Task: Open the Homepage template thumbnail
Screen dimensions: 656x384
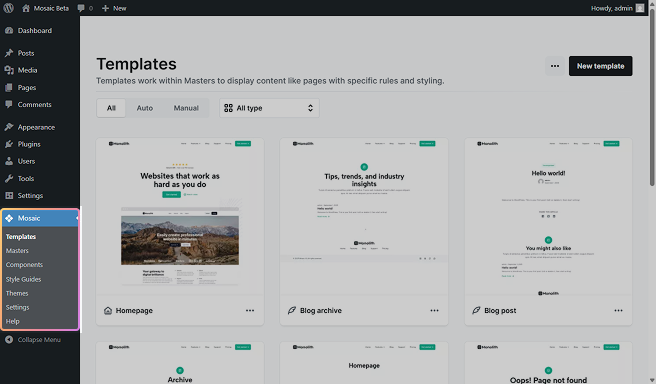Action: coord(180,216)
